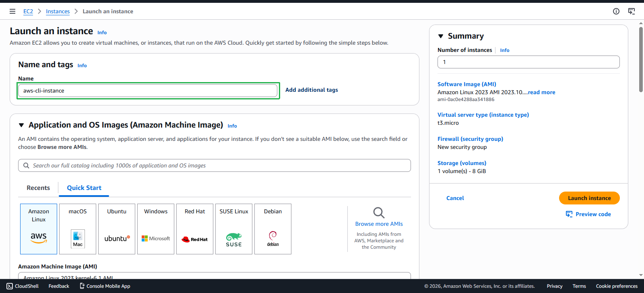Click the Console Mobile App icon
The width and height of the screenshot is (644, 293).
[82, 286]
